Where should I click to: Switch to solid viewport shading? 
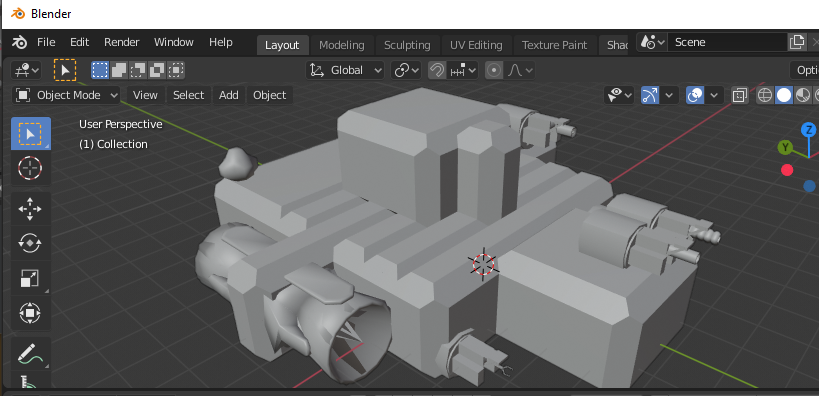click(783, 95)
